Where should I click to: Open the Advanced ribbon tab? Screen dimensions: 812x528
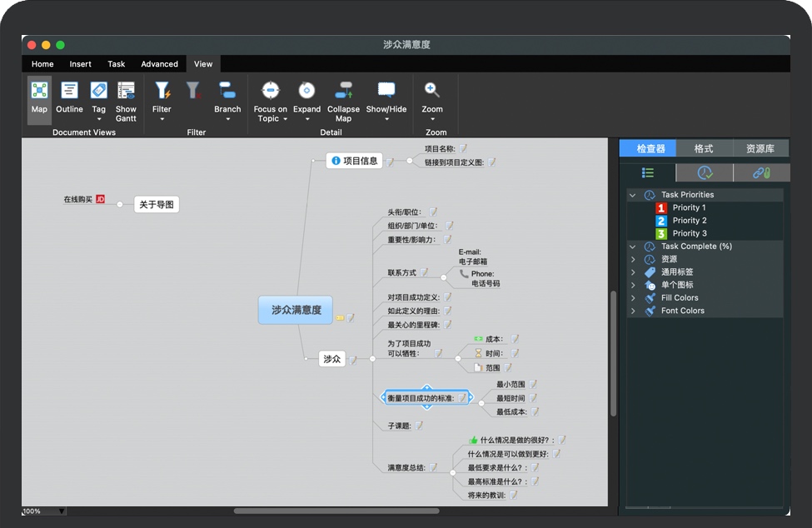159,64
